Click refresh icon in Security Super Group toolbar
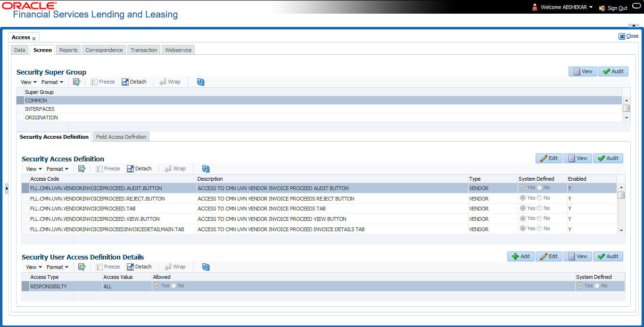Screen dimensions: 644x327 pos(200,82)
